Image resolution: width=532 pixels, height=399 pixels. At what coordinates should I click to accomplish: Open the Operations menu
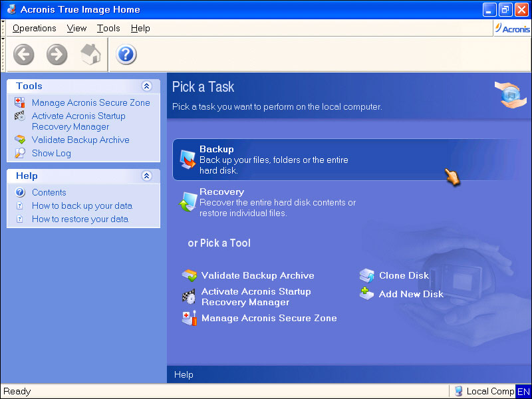pos(35,28)
